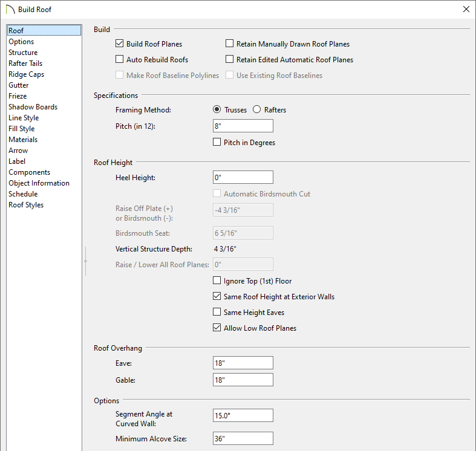Click the Pitch (in 12) input field
The image size is (476, 451).
point(243,126)
